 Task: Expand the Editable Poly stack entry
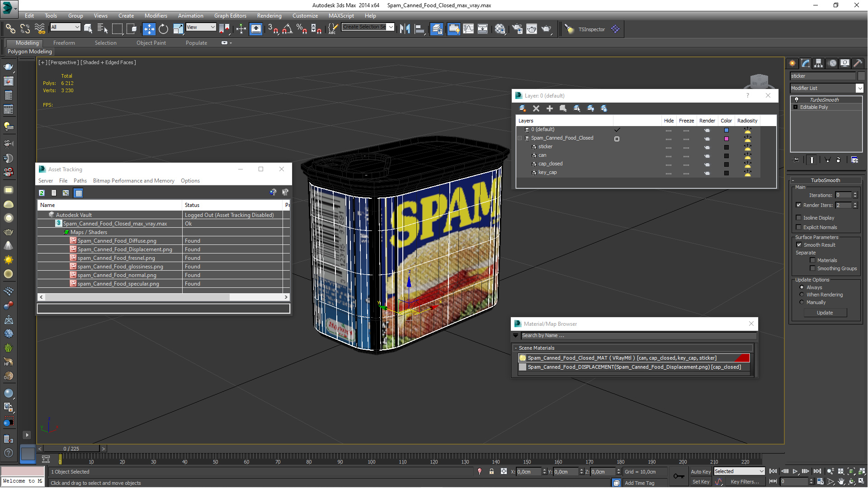pyautogui.click(x=796, y=107)
